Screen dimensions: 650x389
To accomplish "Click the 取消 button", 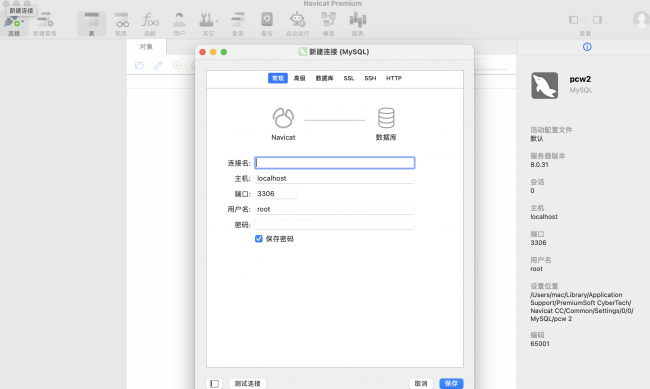I will point(421,384).
